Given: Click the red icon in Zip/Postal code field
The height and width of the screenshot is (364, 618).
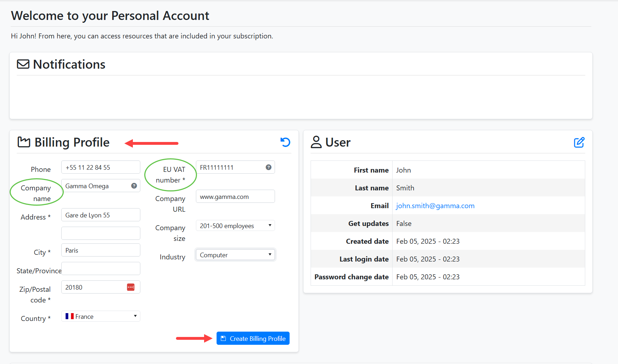Looking at the screenshot, I should tap(131, 287).
